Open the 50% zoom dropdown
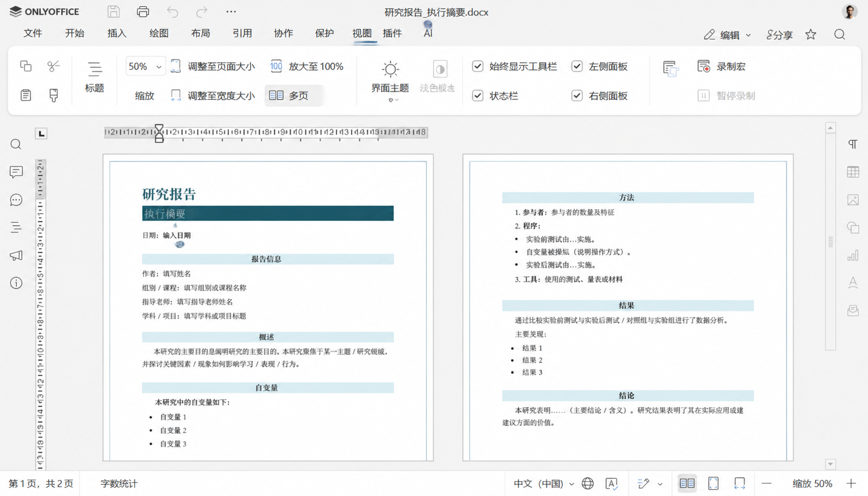The width and height of the screenshot is (868, 496). pyautogui.click(x=145, y=66)
